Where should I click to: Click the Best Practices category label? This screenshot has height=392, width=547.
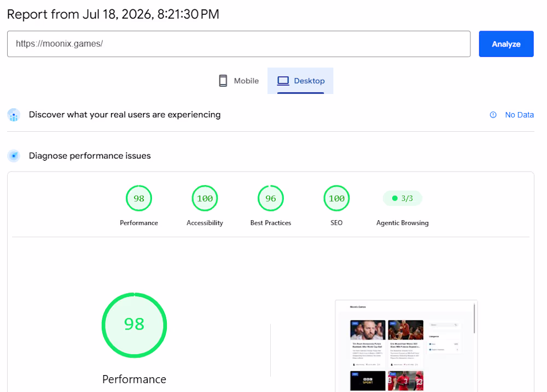click(271, 223)
